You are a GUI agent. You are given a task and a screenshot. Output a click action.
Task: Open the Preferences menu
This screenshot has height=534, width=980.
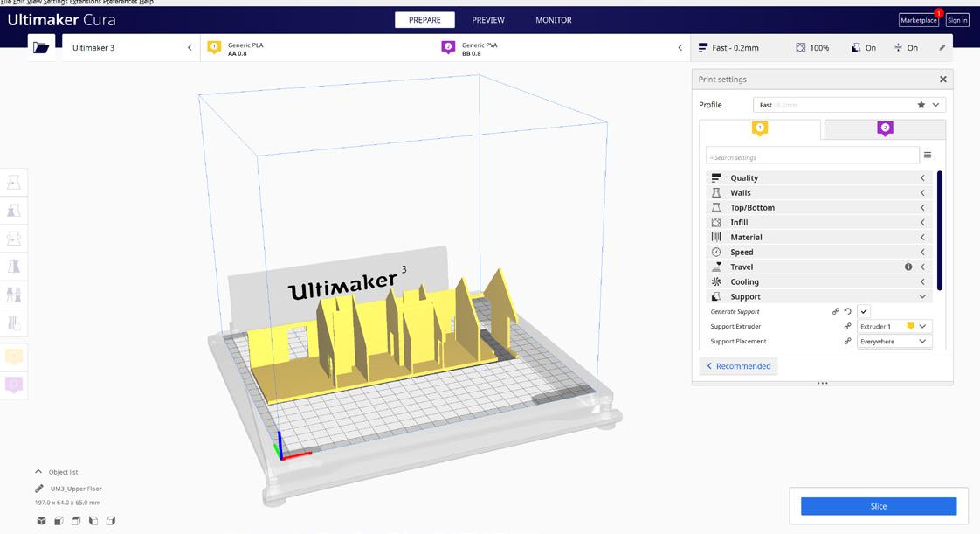point(120,3)
